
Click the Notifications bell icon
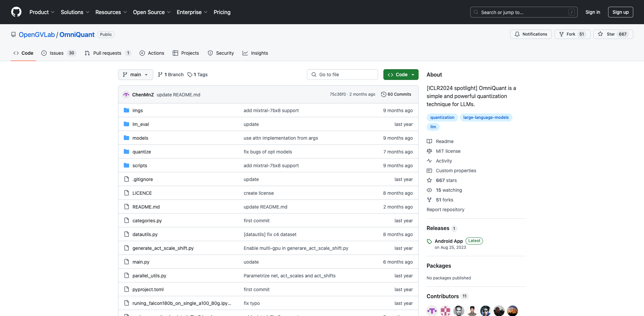(x=517, y=34)
